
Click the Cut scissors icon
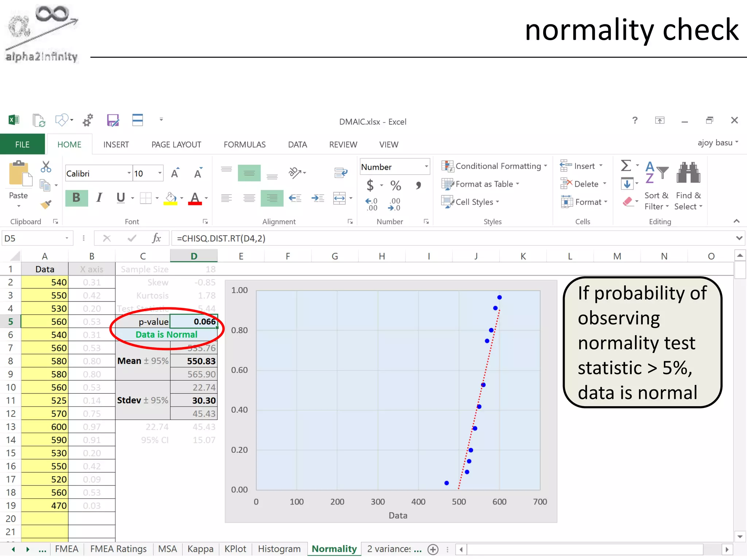pyautogui.click(x=46, y=167)
